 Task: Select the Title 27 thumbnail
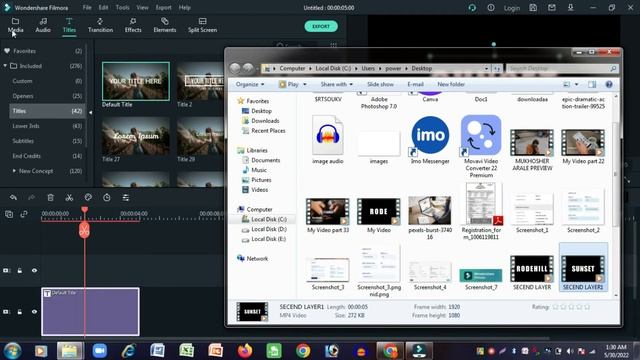pos(136,136)
